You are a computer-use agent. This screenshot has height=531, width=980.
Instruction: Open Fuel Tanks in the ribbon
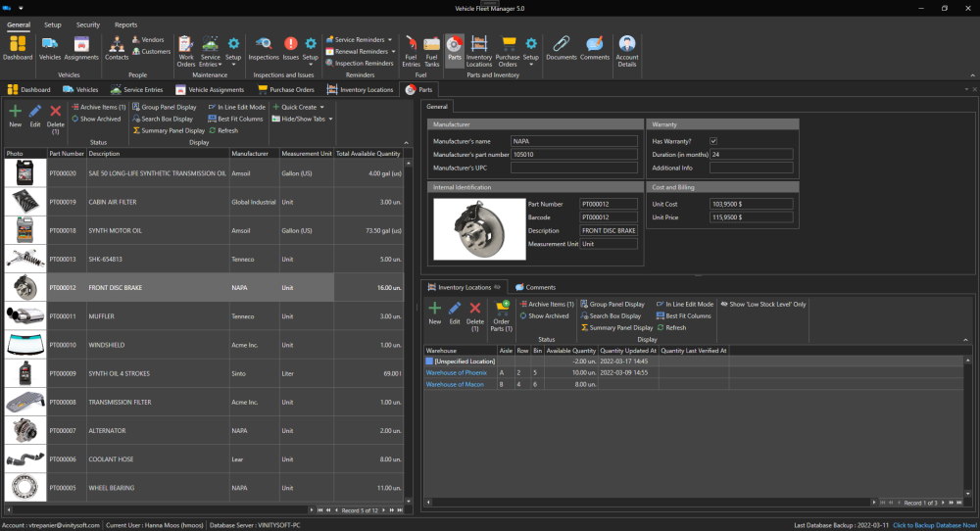pos(432,51)
